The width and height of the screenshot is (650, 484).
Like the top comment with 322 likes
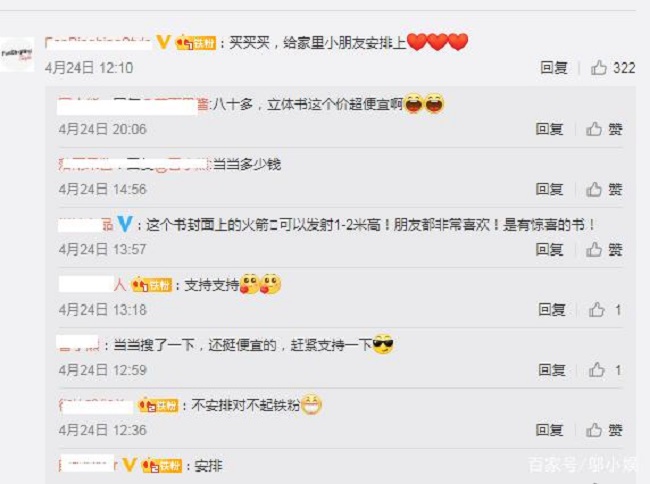tap(613, 68)
